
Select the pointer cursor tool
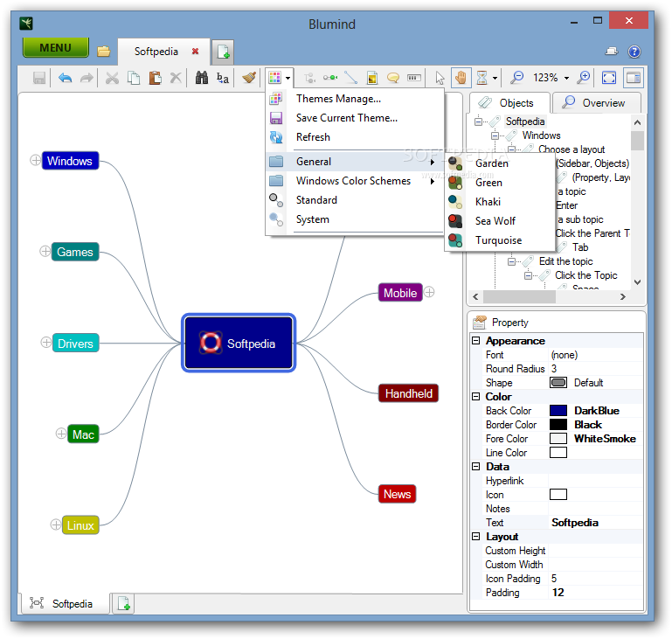pyautogui.click(x=440, y=78)
